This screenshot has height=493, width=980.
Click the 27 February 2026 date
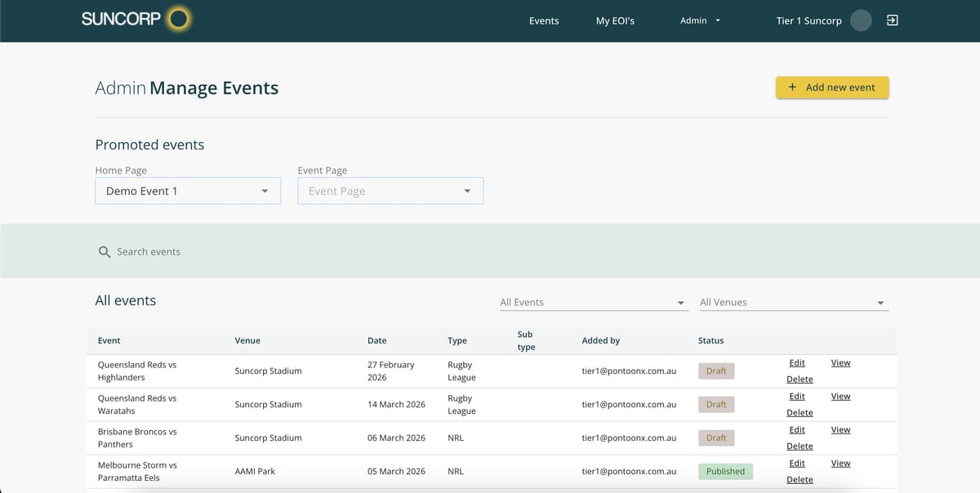(391, 371)
